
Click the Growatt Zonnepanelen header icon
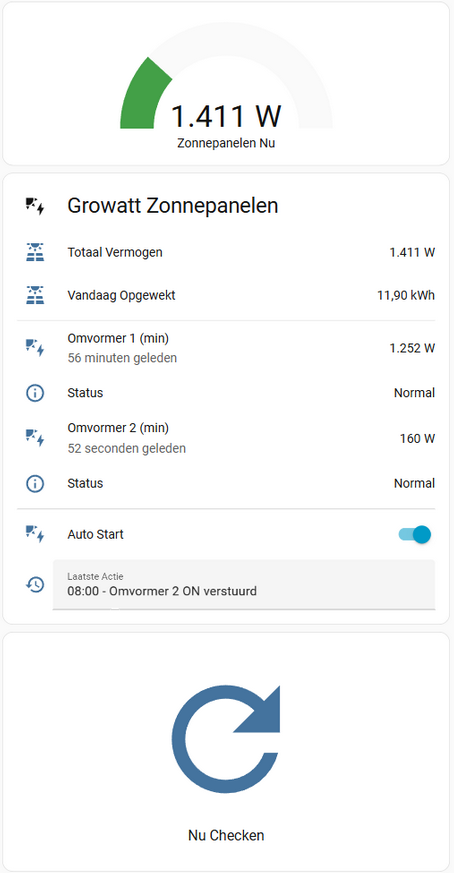pos(35,206)
